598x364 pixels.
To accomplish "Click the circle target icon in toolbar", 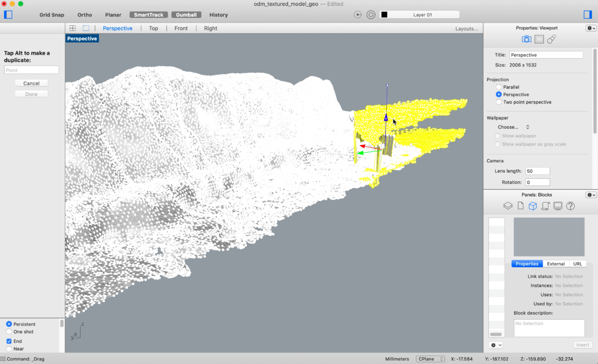I will [371, 15].
